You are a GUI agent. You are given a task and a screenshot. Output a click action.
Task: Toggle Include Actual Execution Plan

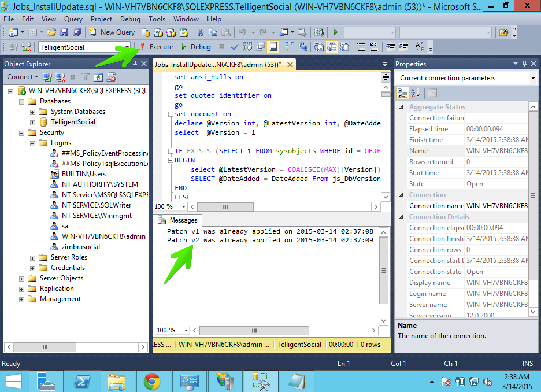[x=290, y=47]
